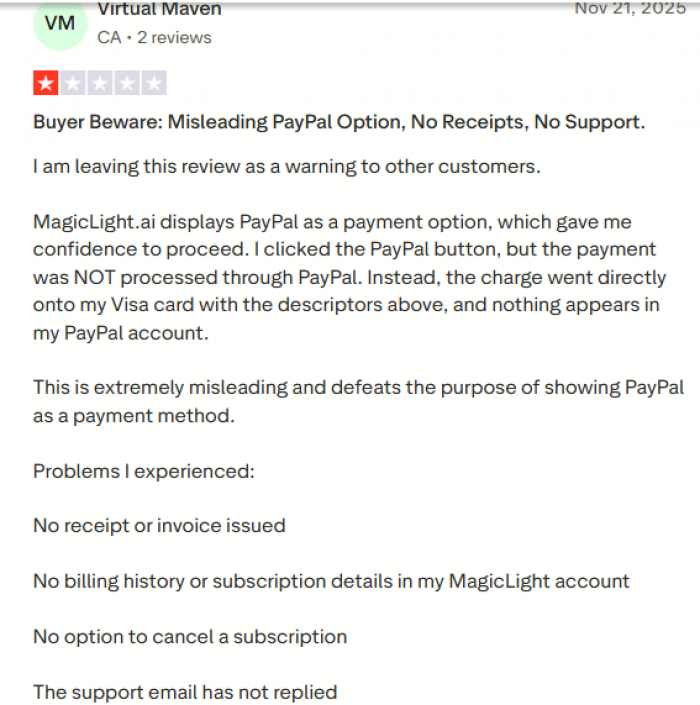Click the fourth grey rating star
700x705 pixels.
pyautogui.click(x=127, y=84)
